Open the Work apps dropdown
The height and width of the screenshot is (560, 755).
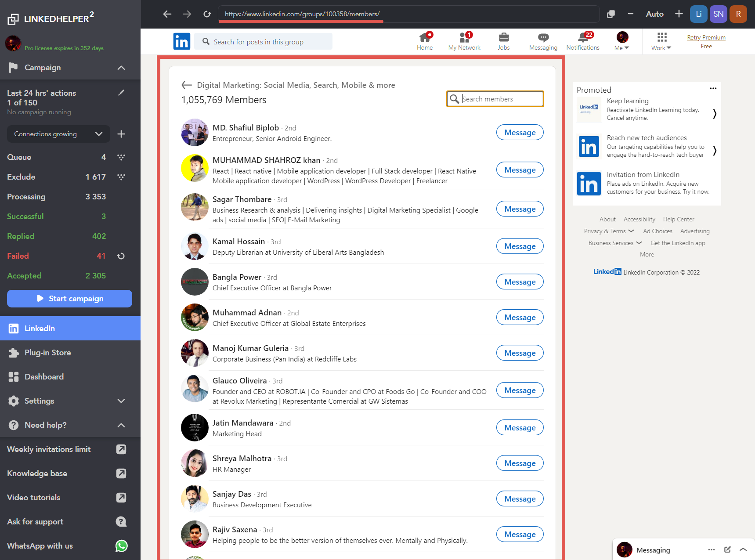coord(661,41)
